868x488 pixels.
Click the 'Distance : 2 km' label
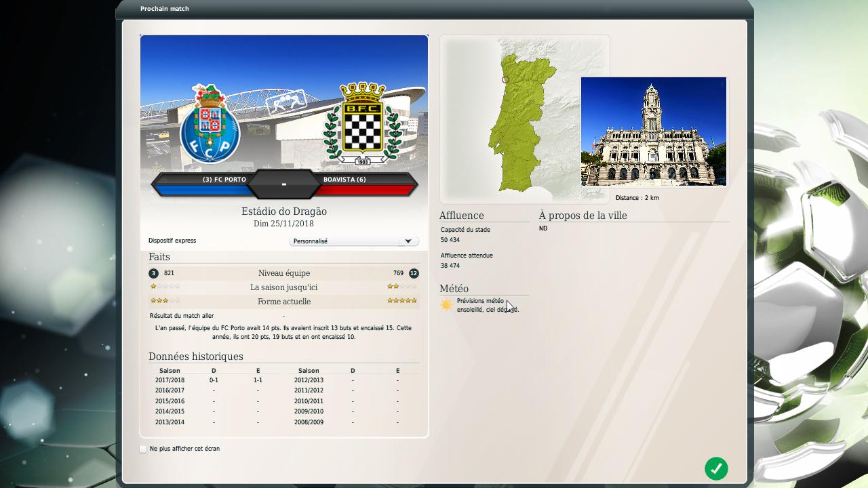tap(637, 198)
